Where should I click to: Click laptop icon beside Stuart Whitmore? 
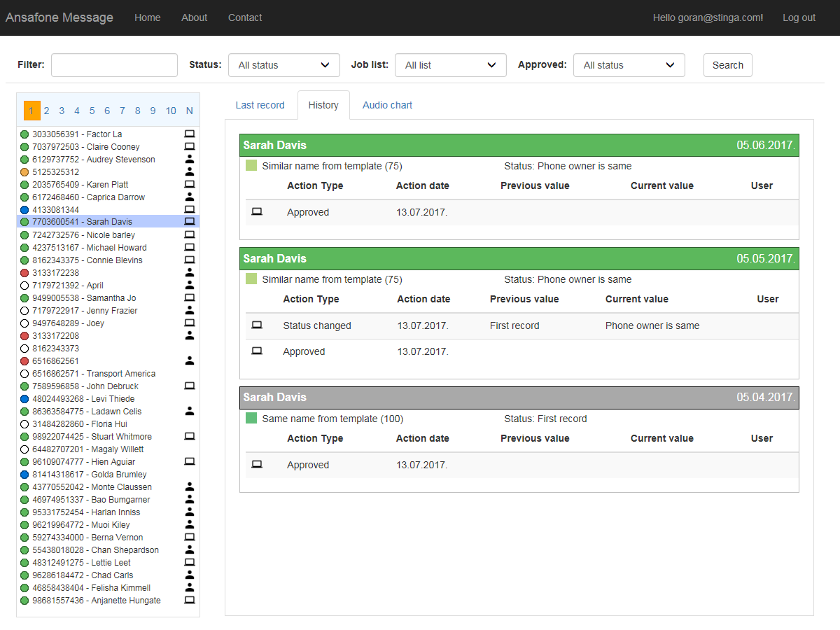click(x=189, y=436)
